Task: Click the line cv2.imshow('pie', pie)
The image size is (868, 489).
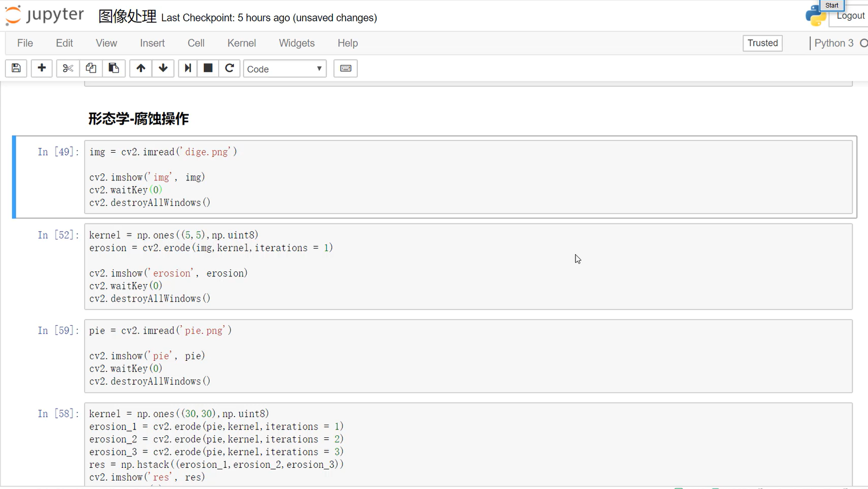Action: coord(147,356)
